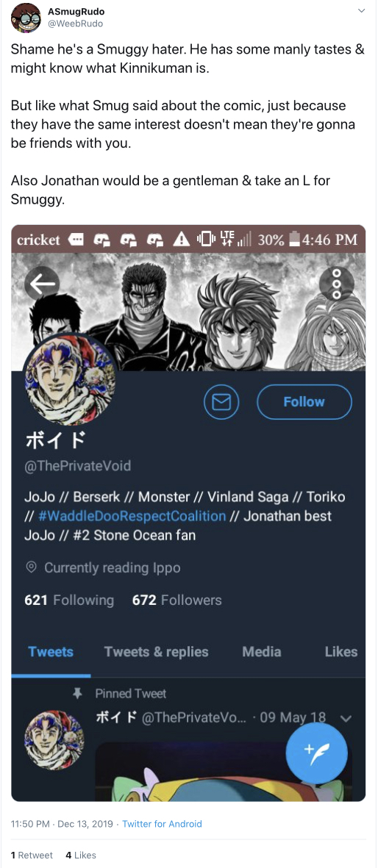
Task: View the 621 Following list
Action: [69, 600]
